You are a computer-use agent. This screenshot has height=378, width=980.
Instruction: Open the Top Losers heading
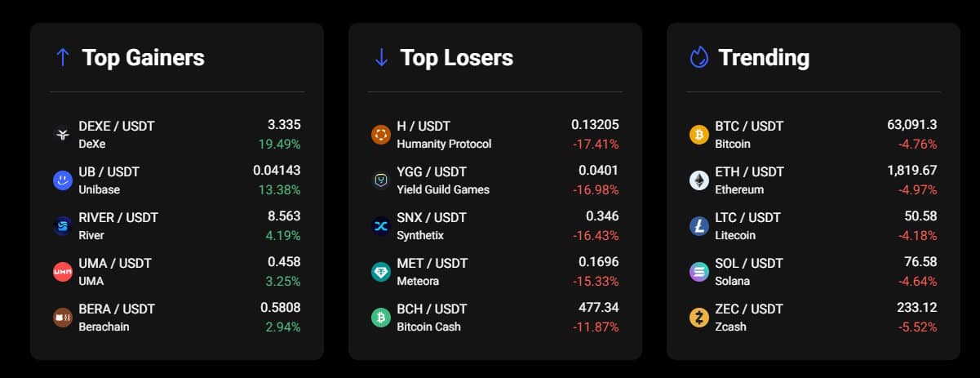(x=456, y=57)
